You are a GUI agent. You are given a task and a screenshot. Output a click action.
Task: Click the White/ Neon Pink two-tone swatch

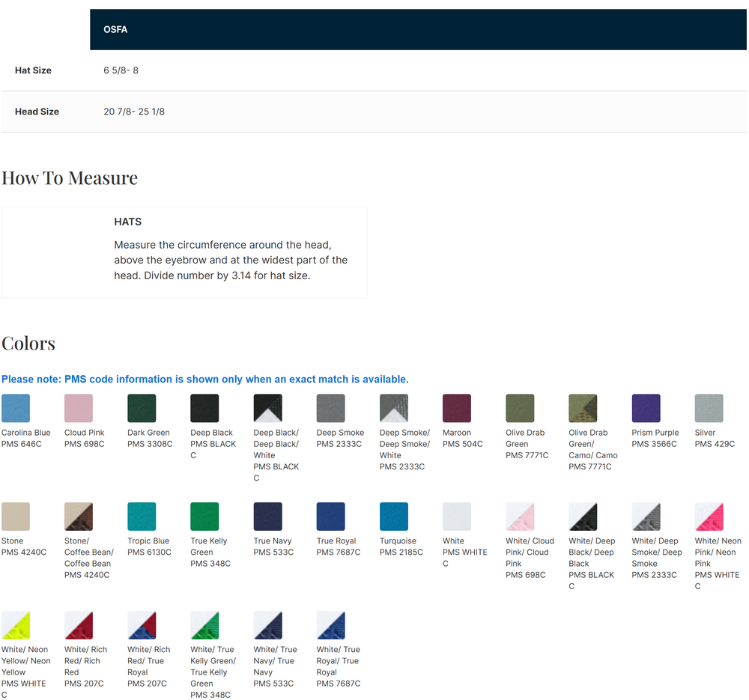tap(709, 517)
